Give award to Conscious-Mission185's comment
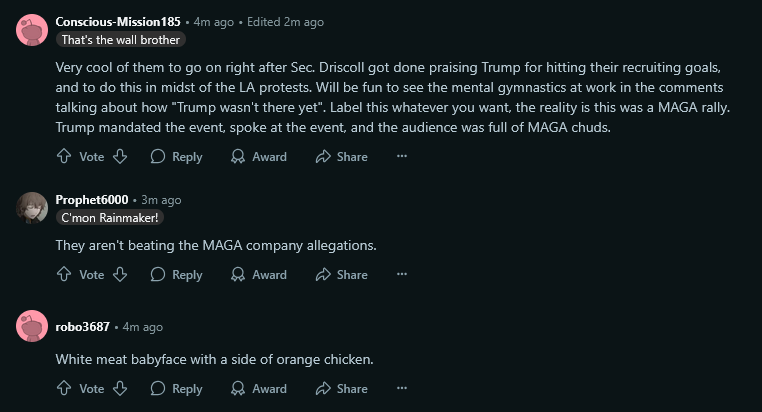 click(x=258, y=157)
